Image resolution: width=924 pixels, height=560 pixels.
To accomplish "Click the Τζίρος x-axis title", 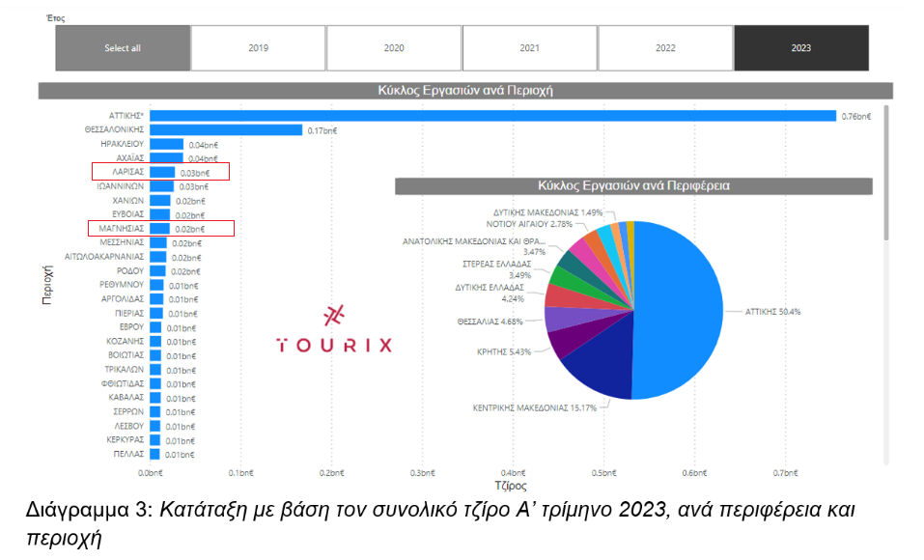I will point(513,486).
